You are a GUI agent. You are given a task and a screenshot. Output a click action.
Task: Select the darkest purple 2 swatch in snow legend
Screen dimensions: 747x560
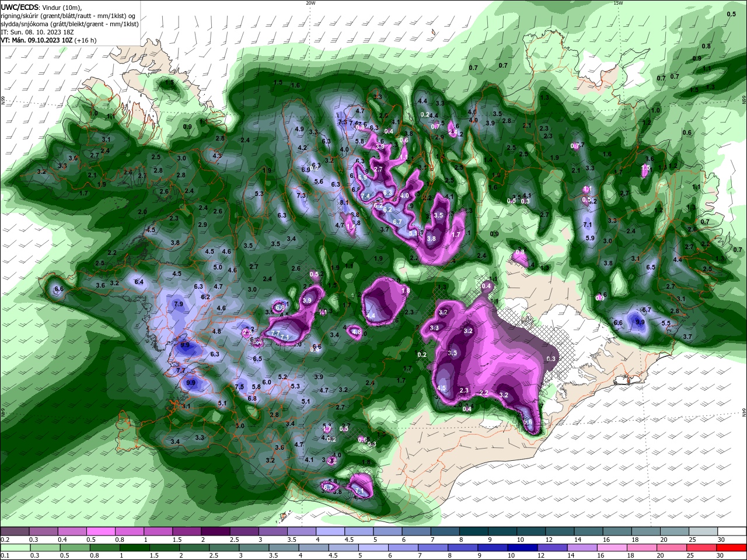[215, 531]
